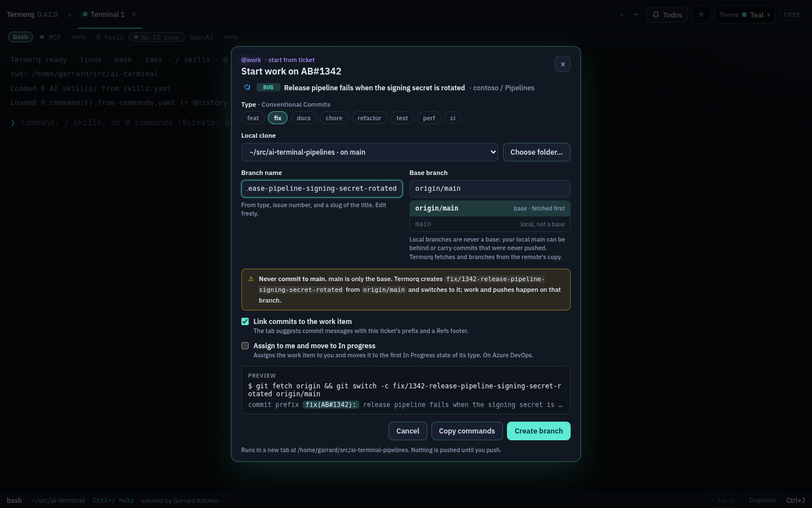Image resolution: width=812 pixels, height=508 pixels.
Task: Close the Terminal 1 tab using its x
Action: pos(134,14)
